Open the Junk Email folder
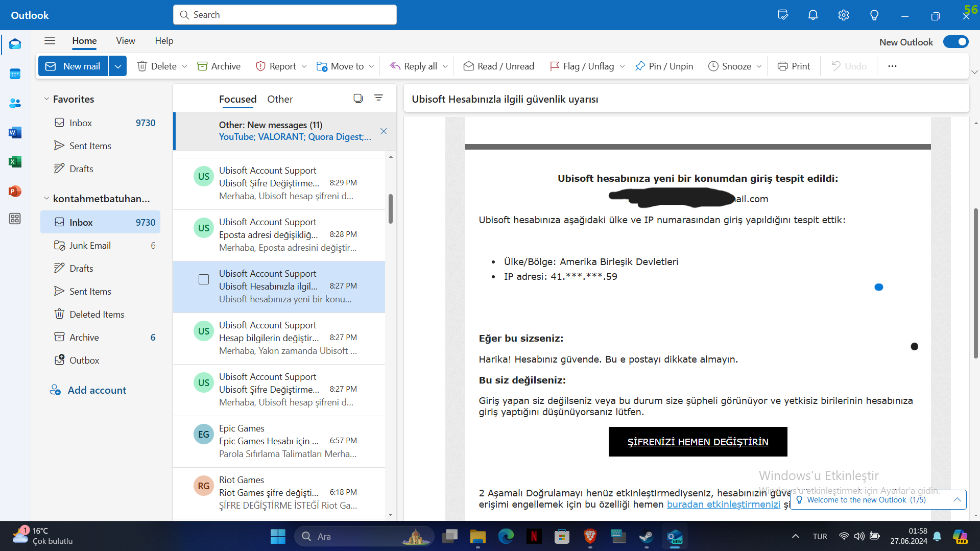This screenshot has height=551, width=980. click(100, 246)
